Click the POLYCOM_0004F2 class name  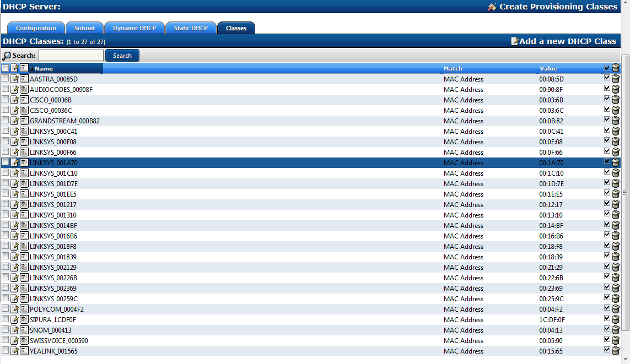[x=57, y=309]
